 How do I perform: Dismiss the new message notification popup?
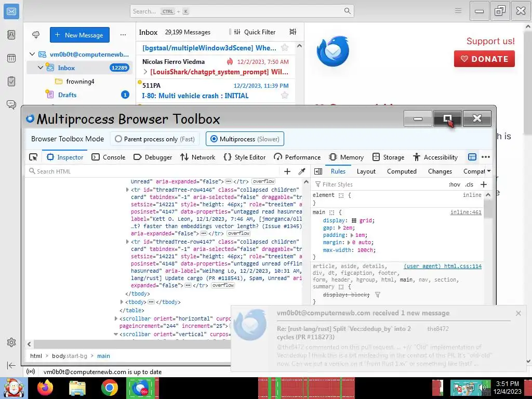tap(518, 313)
